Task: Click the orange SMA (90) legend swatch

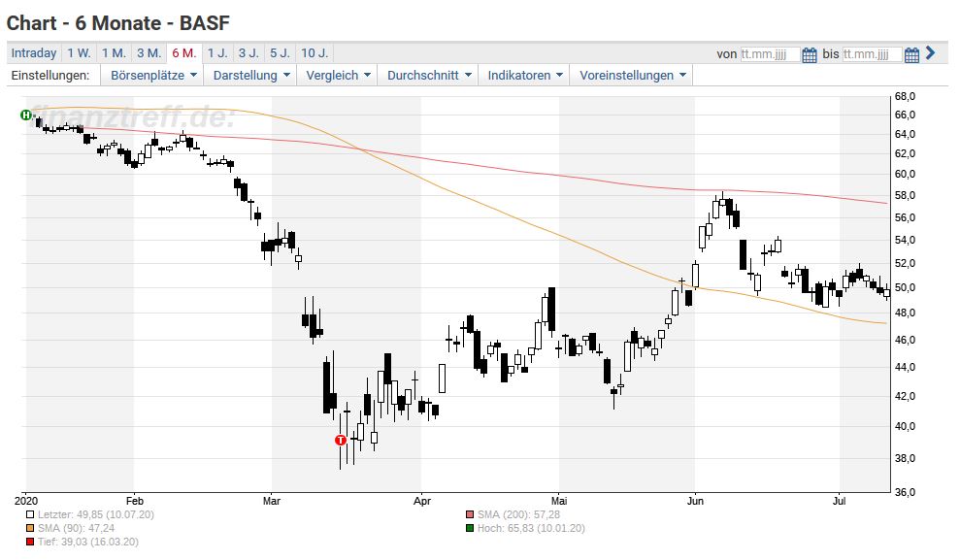Action: tap(30, 528)
